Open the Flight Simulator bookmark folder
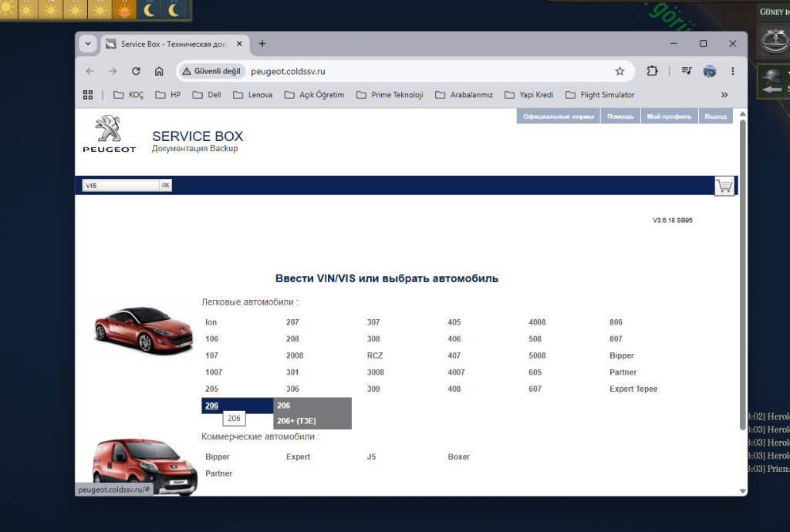Image resolution: width=790 pixels, height=532 pixels. coord(599,95)
